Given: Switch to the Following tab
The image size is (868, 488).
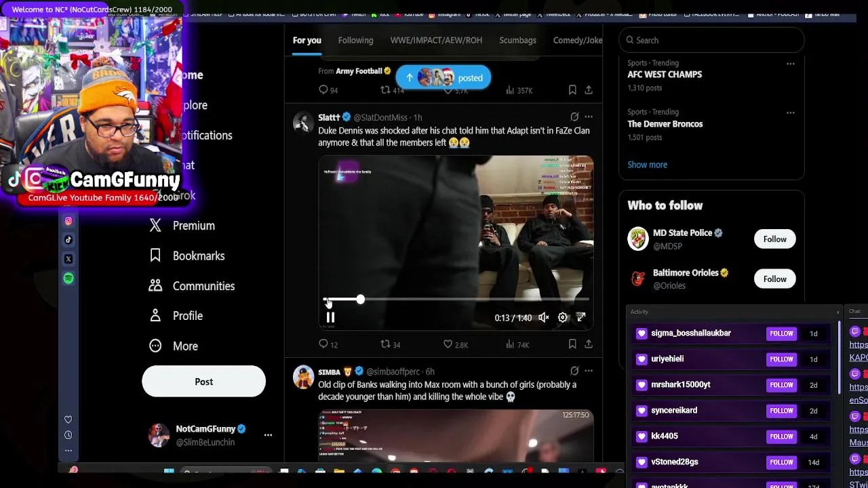Looking at the screenshot, I should [355, 40].
